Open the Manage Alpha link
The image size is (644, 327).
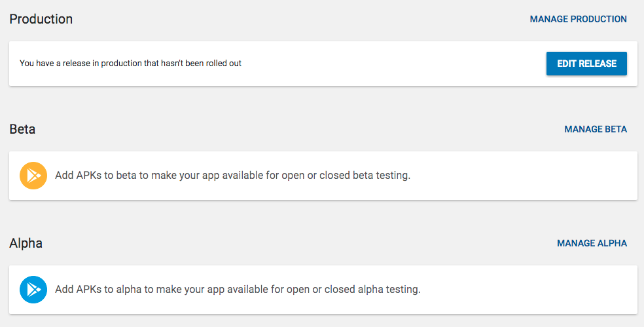592,243
